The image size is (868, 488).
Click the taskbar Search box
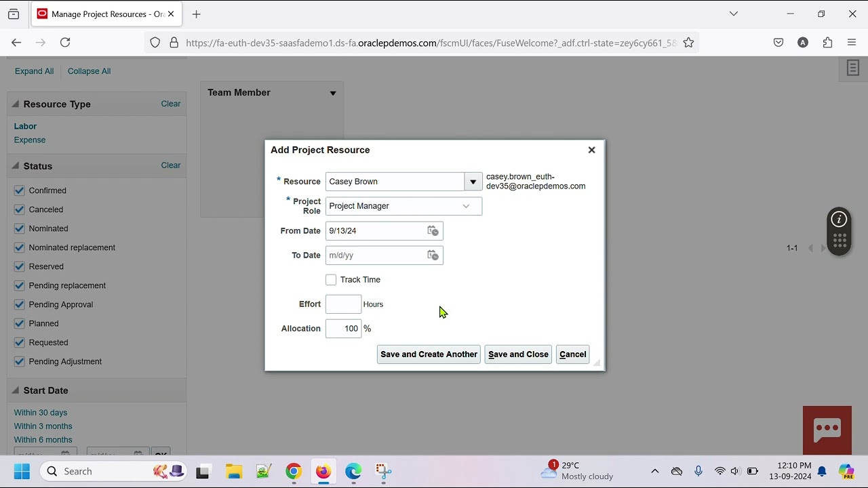click(x=113, y=472)
